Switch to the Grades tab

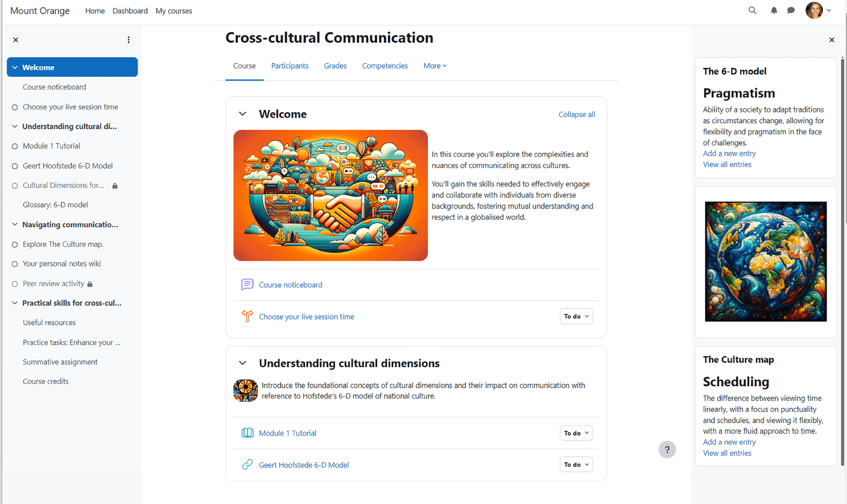coord(335,65)
